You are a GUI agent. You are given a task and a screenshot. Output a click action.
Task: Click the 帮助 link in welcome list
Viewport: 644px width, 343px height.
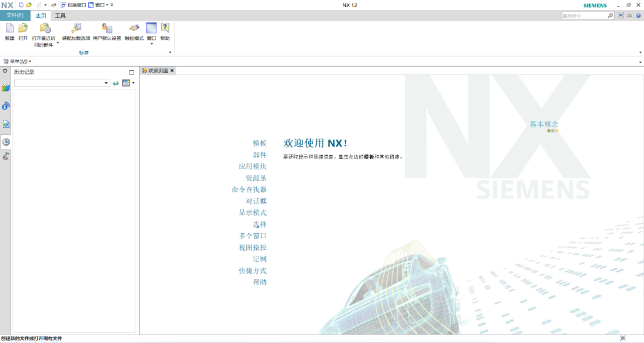(x=259, y=282)
